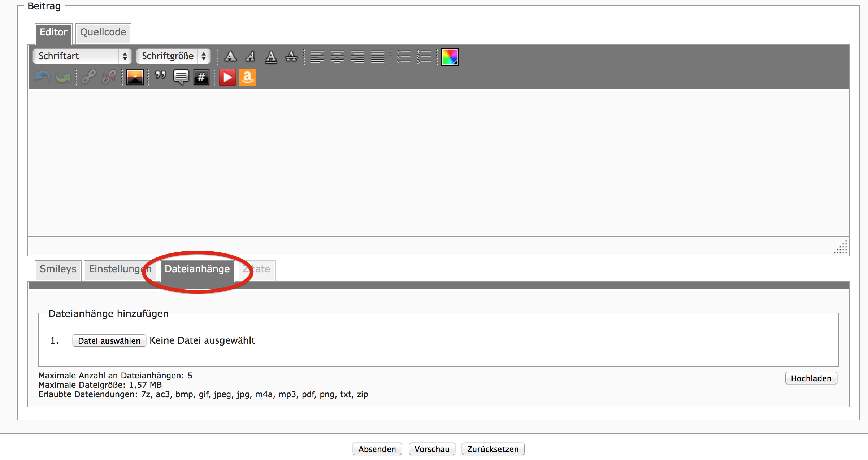Apply bold text formatting
Screen dimensions: 868x460
pos(230,56)
